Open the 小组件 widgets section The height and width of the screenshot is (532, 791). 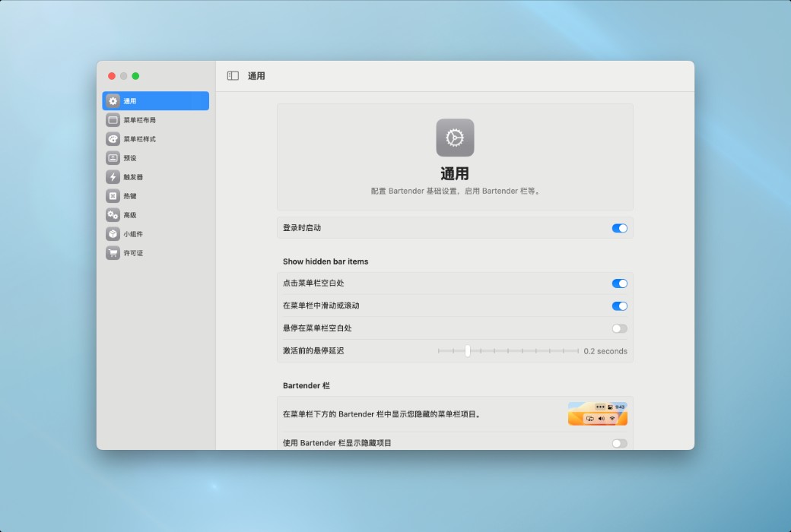click(155, 234)
